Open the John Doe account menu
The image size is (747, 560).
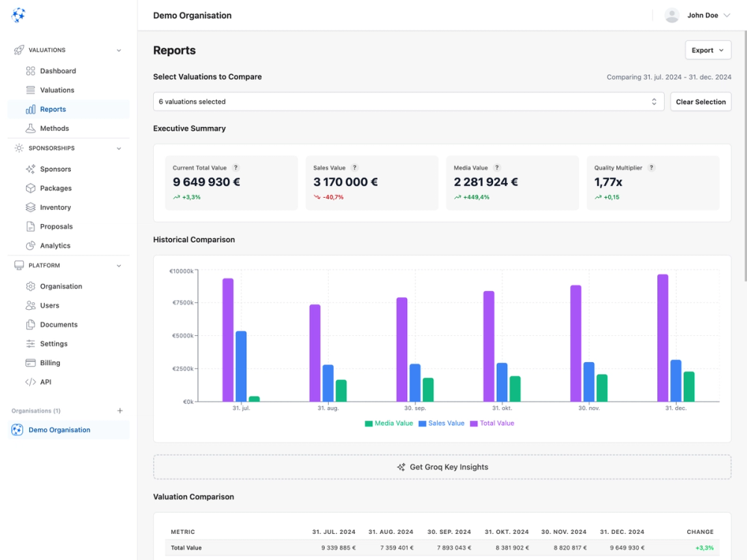698,14
